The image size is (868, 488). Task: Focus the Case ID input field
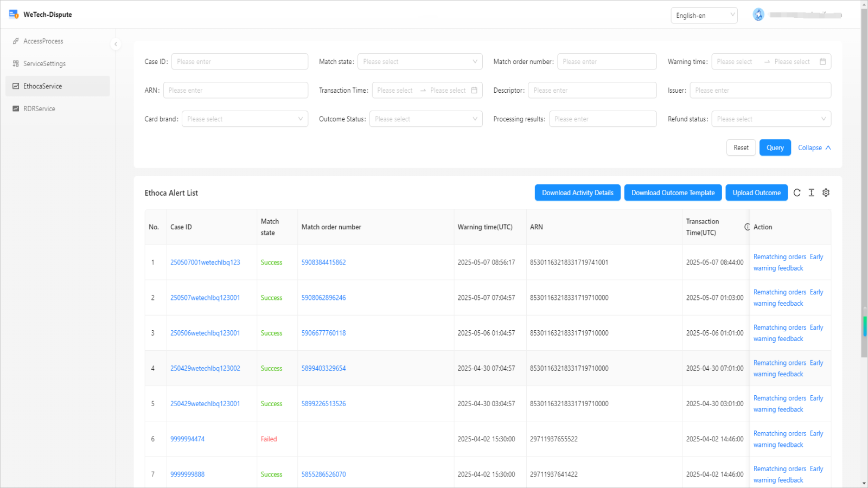tap(239, 62)
